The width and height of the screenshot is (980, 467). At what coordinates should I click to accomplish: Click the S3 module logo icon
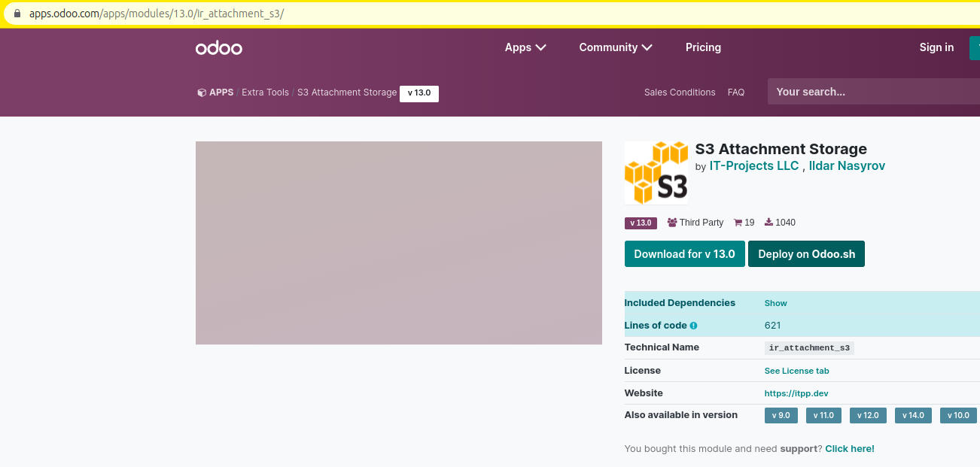pyautogui.click(x=656, y=173)
